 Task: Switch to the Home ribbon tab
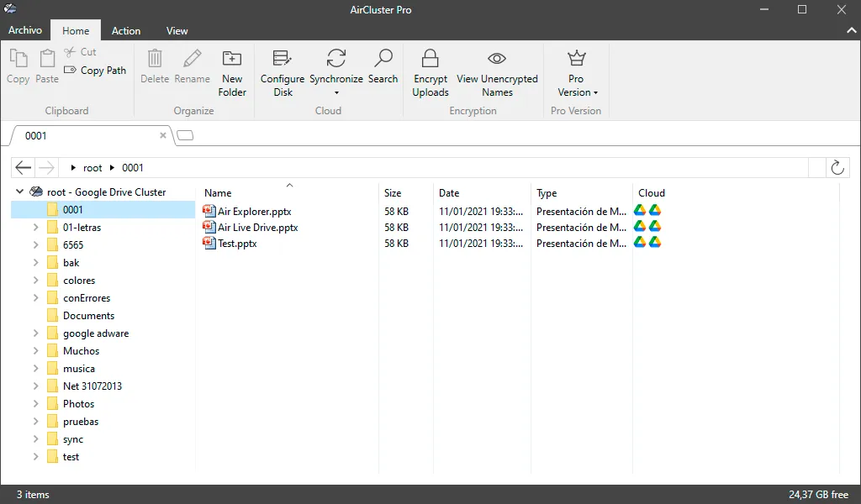coord(76,31)
